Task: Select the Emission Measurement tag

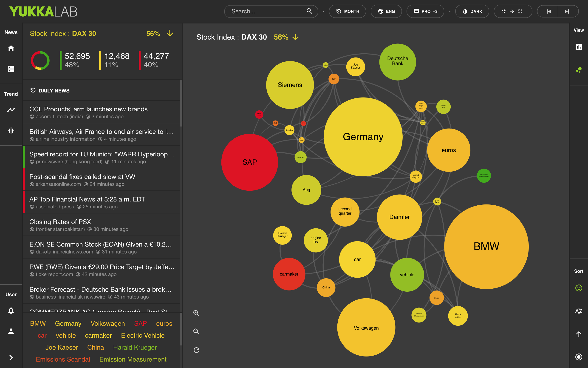Action: [x=133, y=359]
